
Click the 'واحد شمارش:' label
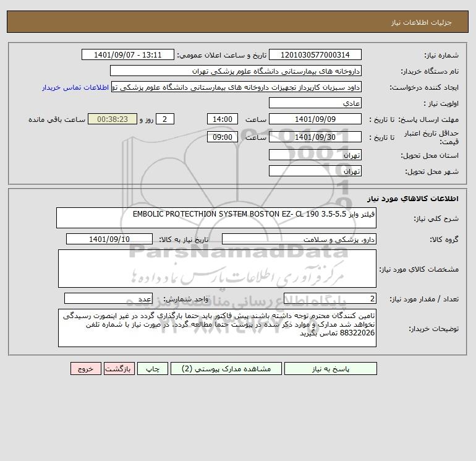pos(186,299)
